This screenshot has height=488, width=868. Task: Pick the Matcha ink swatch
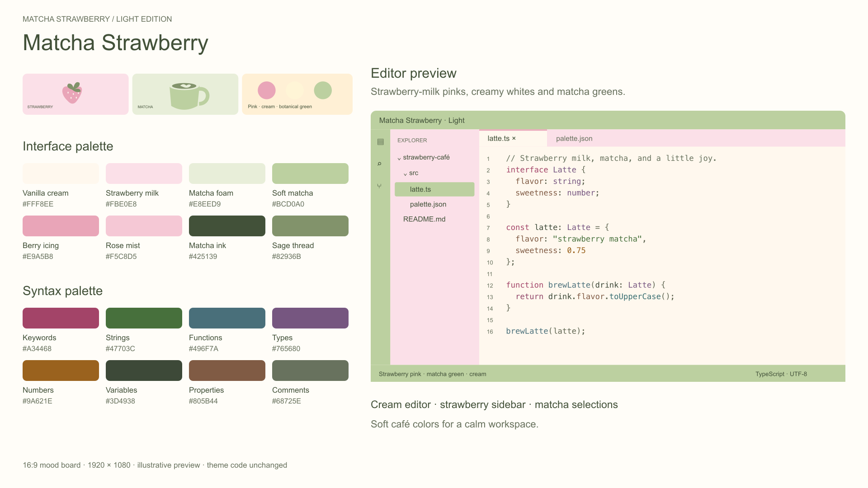[x=227, y=226]
